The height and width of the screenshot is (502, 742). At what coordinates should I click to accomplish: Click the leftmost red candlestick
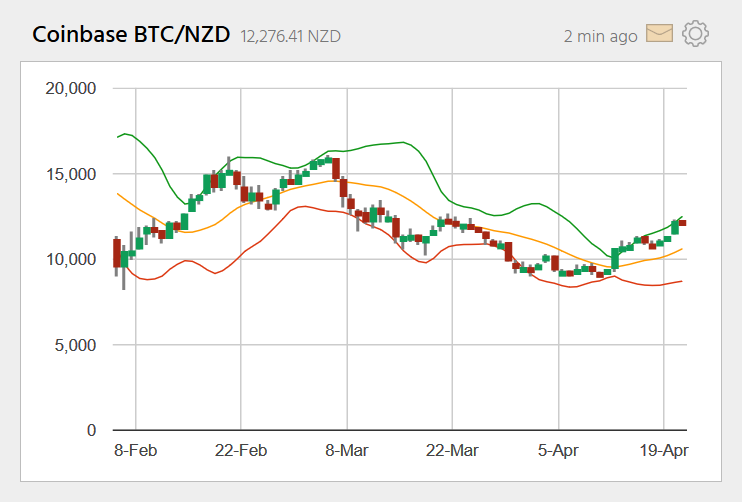(x=117, y=250)
